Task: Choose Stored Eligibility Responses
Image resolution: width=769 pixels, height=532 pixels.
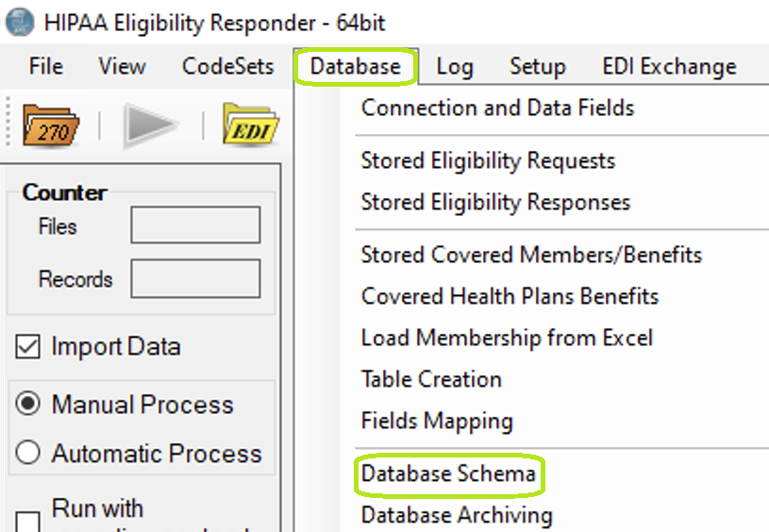Action: pyautogui.click(x=495, y=202)
